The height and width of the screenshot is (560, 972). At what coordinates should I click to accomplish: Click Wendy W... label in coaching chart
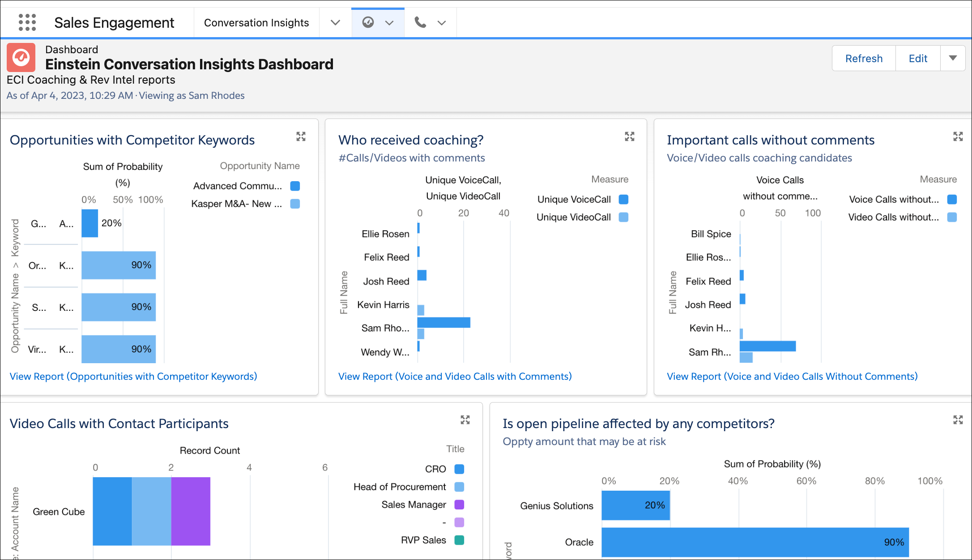click(x=385, y=352)
